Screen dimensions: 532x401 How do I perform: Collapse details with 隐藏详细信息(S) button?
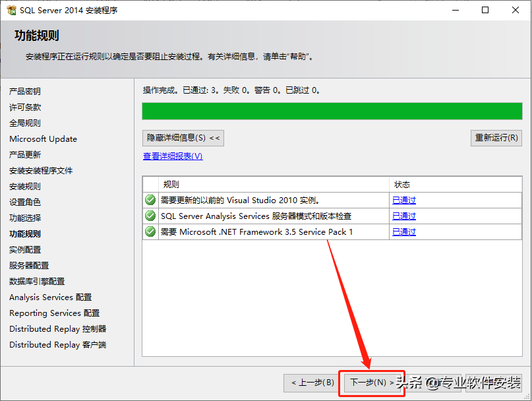183,138
